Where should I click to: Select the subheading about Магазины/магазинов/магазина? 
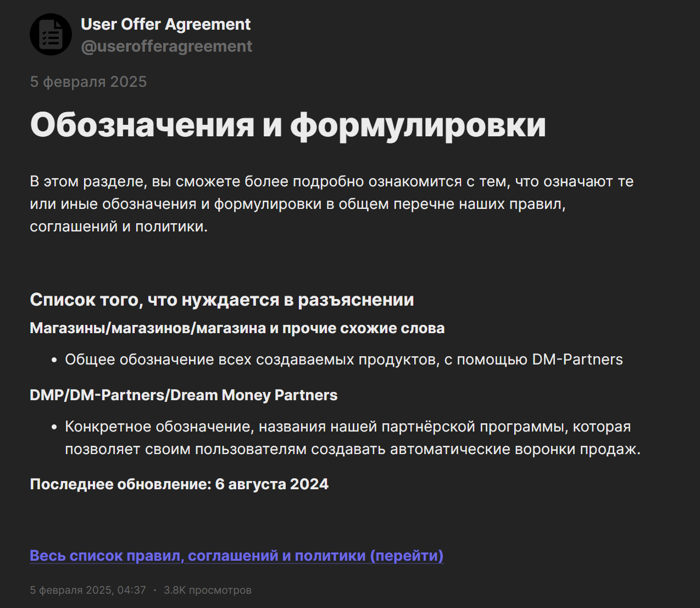(x=237, y=328)
